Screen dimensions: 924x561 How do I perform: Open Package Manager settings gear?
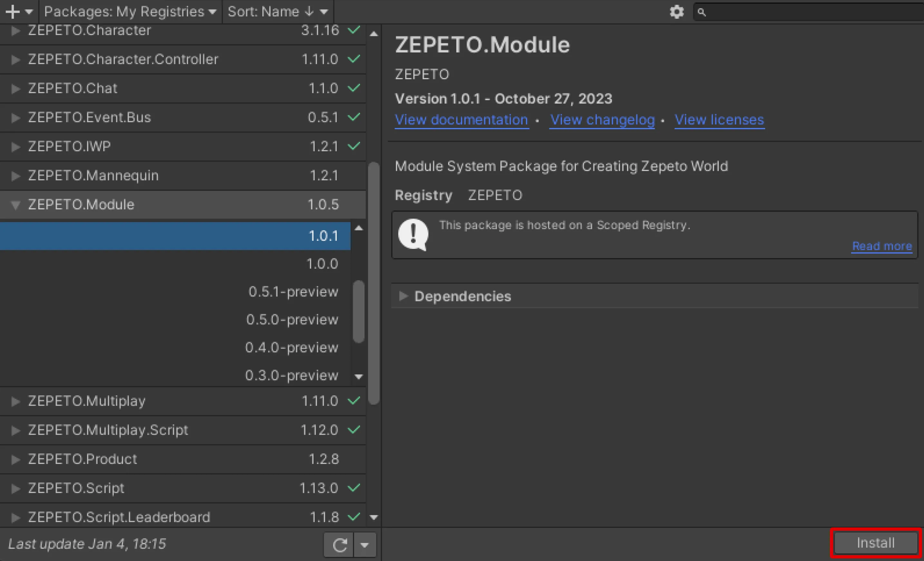pyautogui.click(x=677, y=12)
